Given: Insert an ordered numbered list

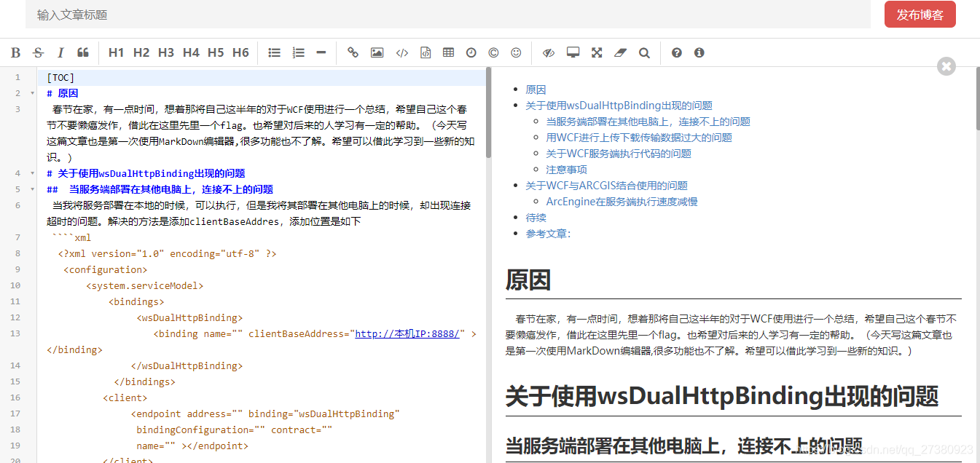Looking at the screenshot, I should [x=298, y=52].
